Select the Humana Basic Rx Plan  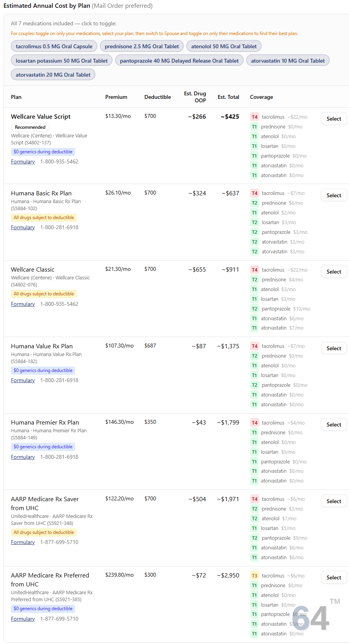tap(334, 195)
